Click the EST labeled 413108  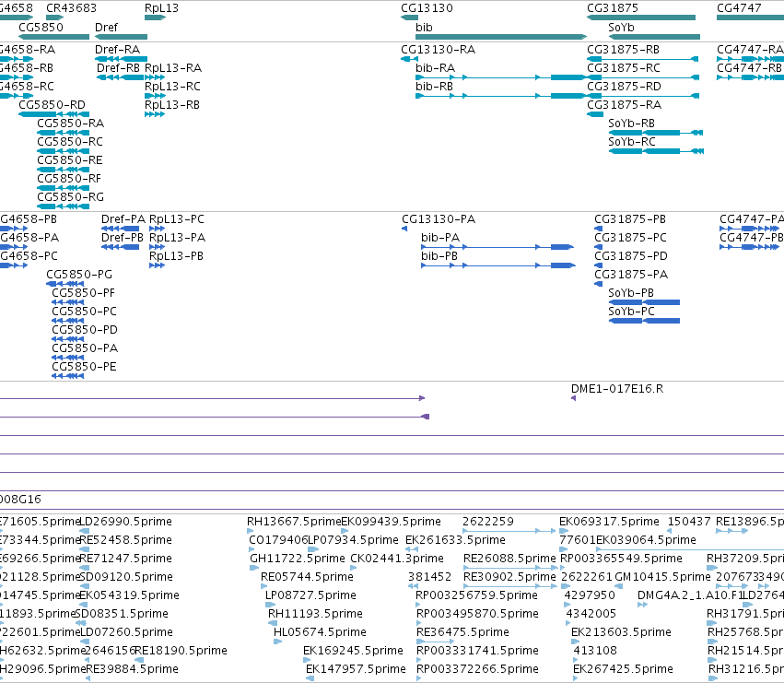595,651
